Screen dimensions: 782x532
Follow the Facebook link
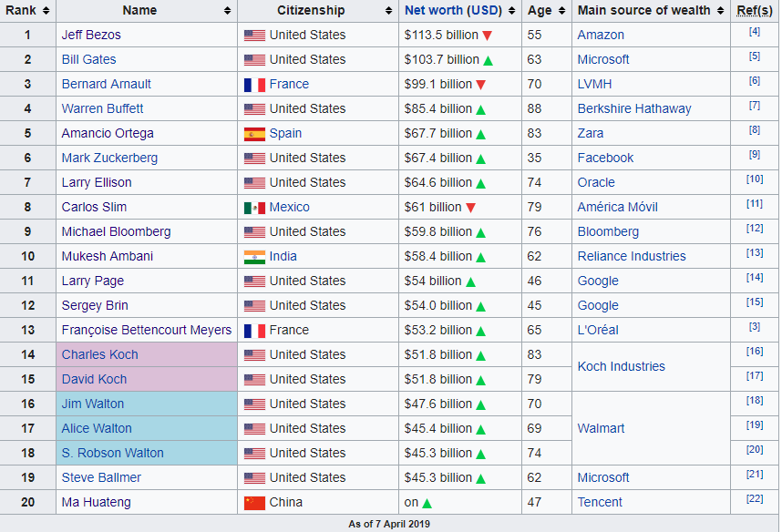coord(605,159)
